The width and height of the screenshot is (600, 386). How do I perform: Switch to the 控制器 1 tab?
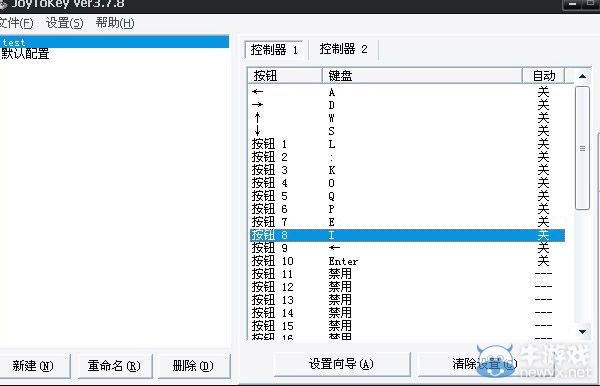pos(274,50)
